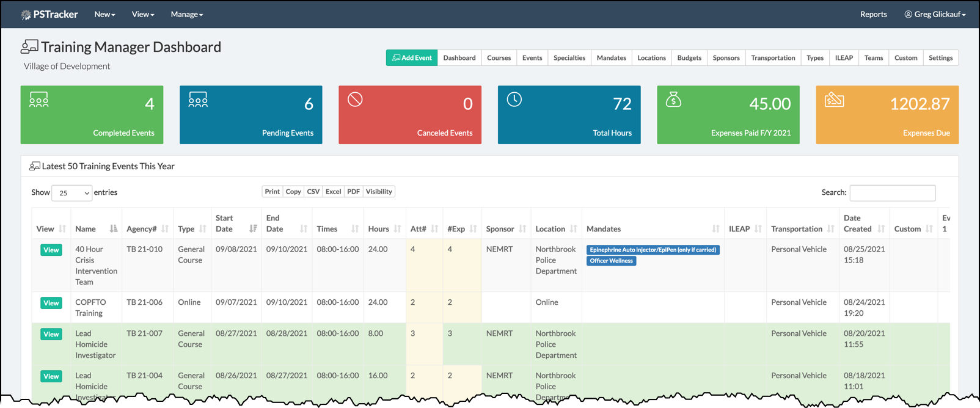Select the Officer Wellness mandate tag

click(611, 261)
